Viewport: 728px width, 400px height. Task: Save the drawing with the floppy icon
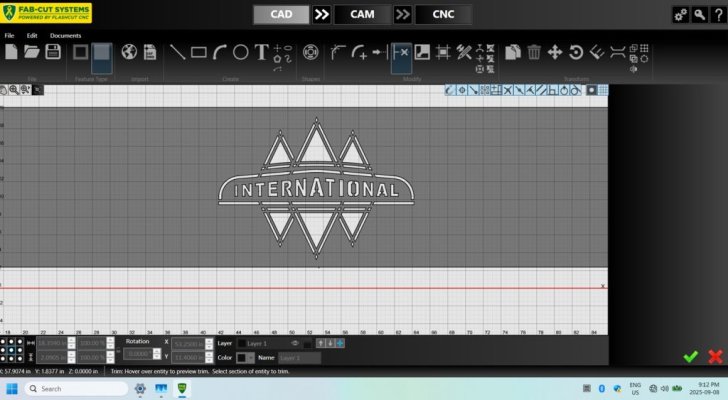tap(53, 52)
